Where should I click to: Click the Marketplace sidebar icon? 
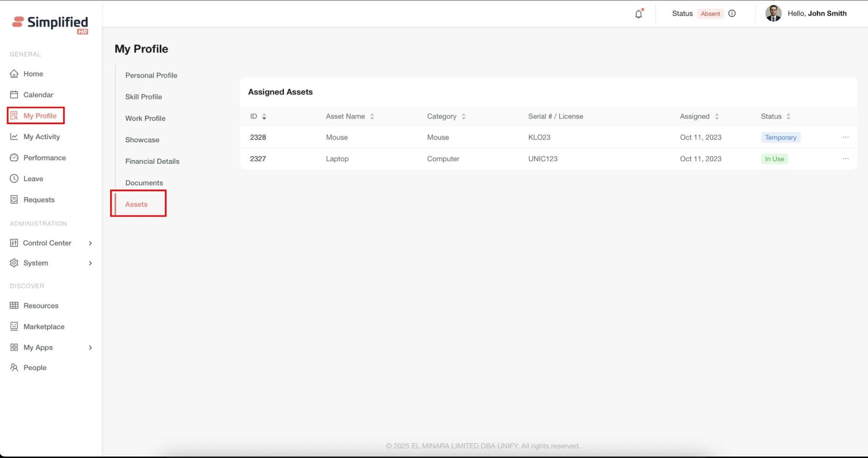pyautogui.click(x=14, y=326)
